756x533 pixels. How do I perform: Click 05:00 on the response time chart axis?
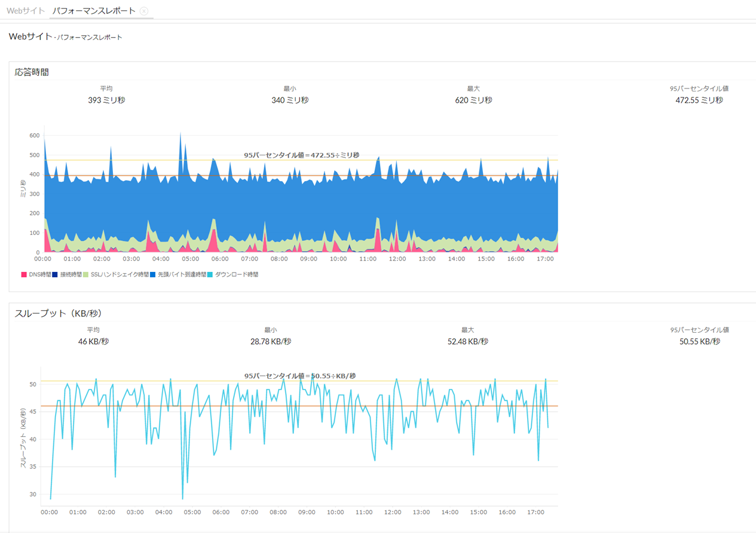191,259
